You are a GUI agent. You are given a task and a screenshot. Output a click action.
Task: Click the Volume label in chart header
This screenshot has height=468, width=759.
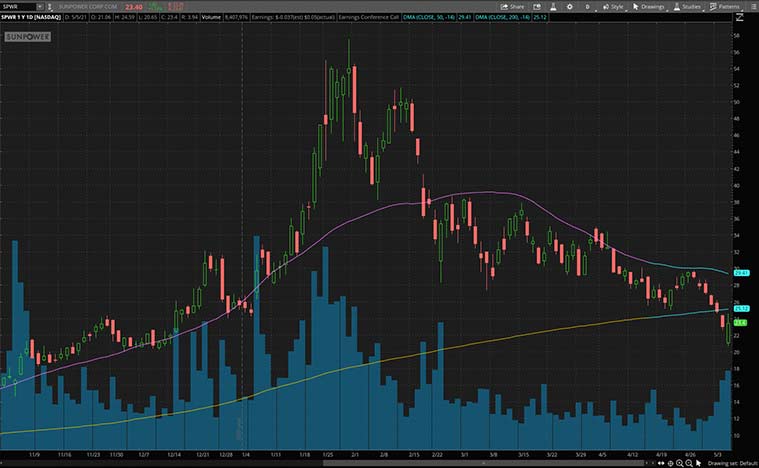click(211, 17)
